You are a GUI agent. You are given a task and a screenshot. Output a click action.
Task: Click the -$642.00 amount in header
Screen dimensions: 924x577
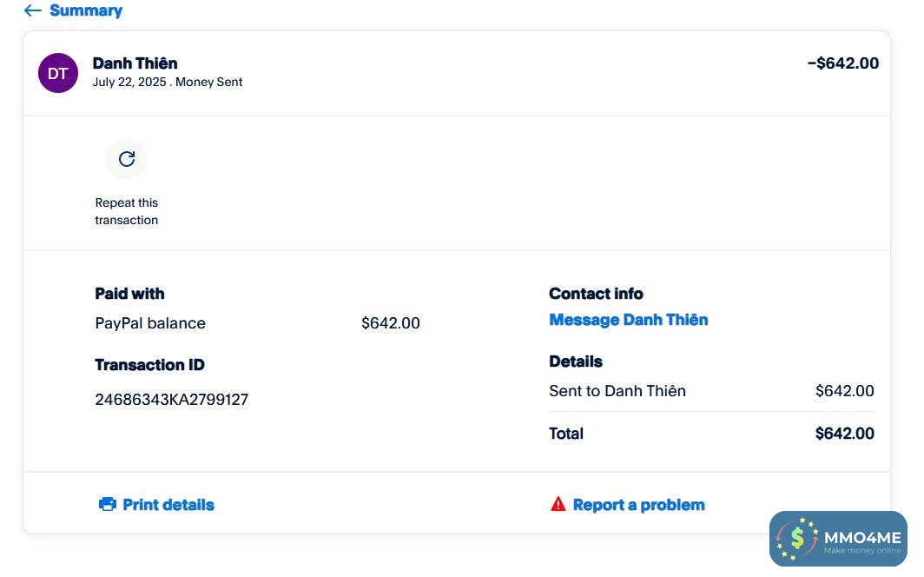click(x=842, y=63)
